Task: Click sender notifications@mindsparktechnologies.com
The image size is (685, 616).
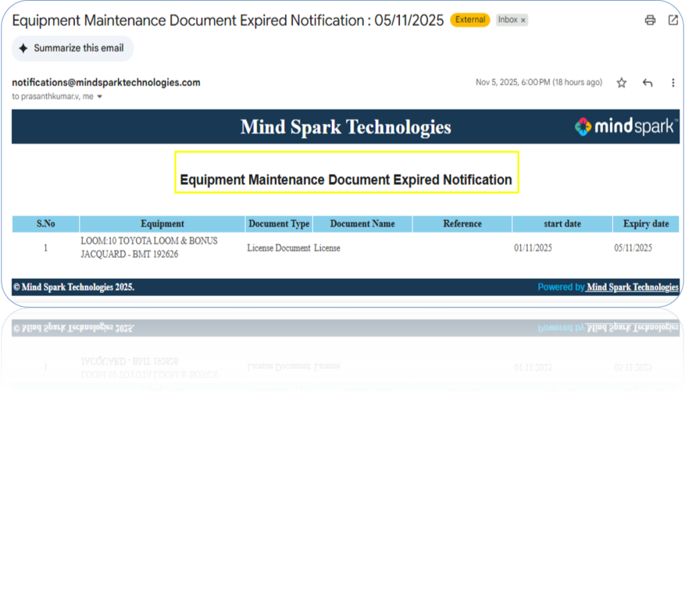Action: [x=106, y=82]
